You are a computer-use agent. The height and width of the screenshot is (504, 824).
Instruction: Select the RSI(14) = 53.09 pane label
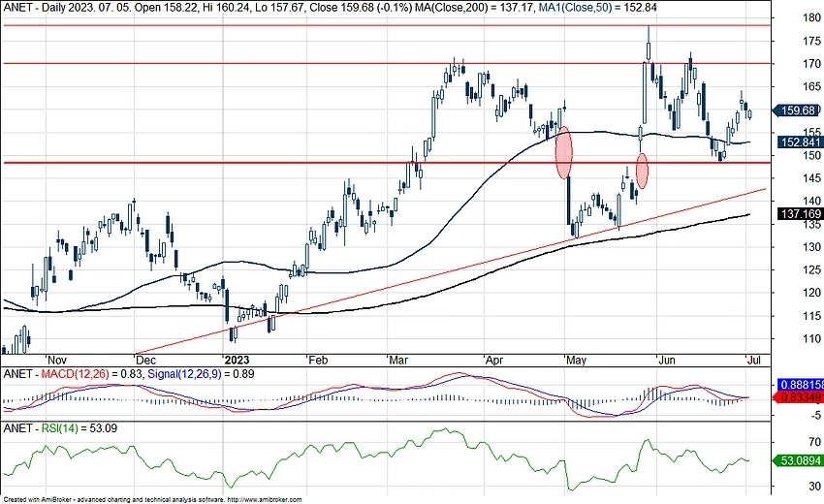[x=79, y=428]
